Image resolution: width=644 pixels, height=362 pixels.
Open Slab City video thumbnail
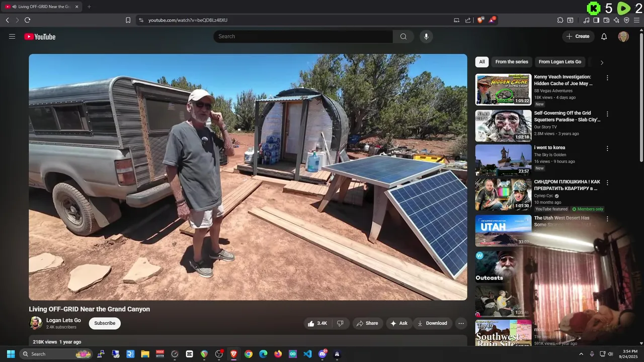503,126
